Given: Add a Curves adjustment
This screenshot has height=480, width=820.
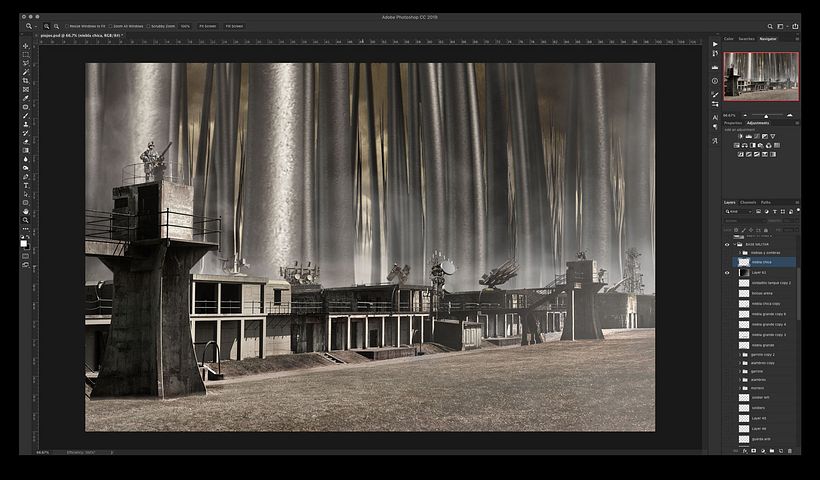Looking at the screenshot, I should (757, 136).
